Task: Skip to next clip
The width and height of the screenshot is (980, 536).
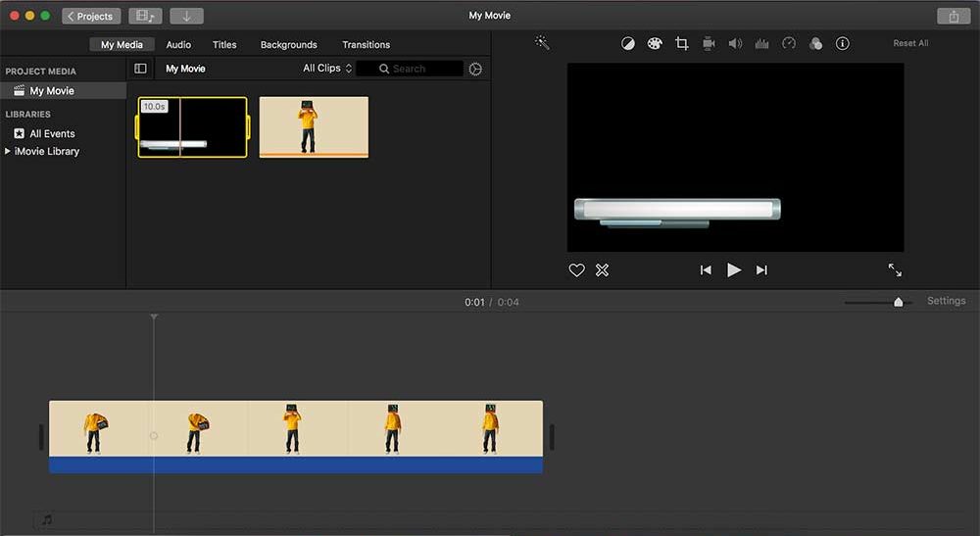Action: tap(761, 269)
